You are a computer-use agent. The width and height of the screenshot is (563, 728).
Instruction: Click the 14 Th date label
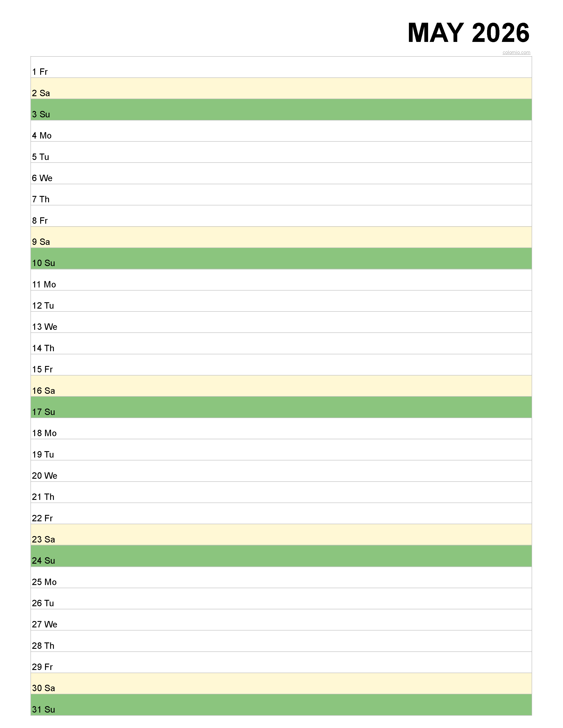43,348
